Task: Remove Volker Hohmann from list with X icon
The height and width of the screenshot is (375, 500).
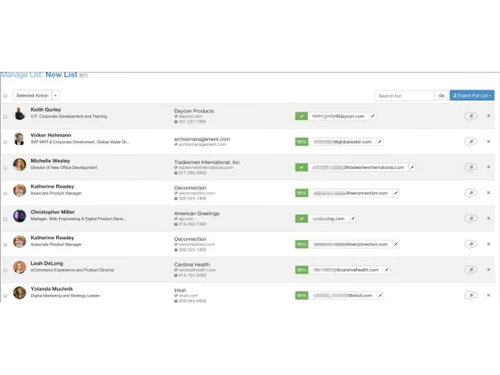Action: point(488,141)
